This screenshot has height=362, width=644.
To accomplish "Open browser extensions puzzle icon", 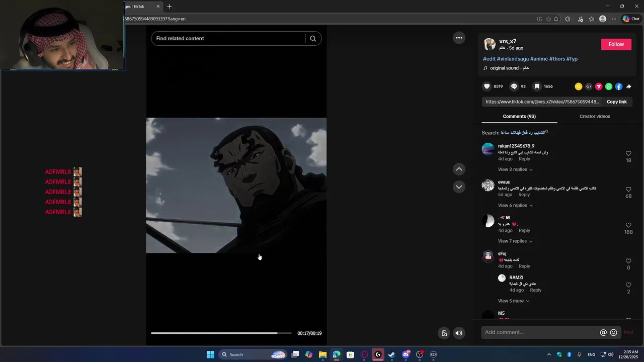I will (568, 19).
